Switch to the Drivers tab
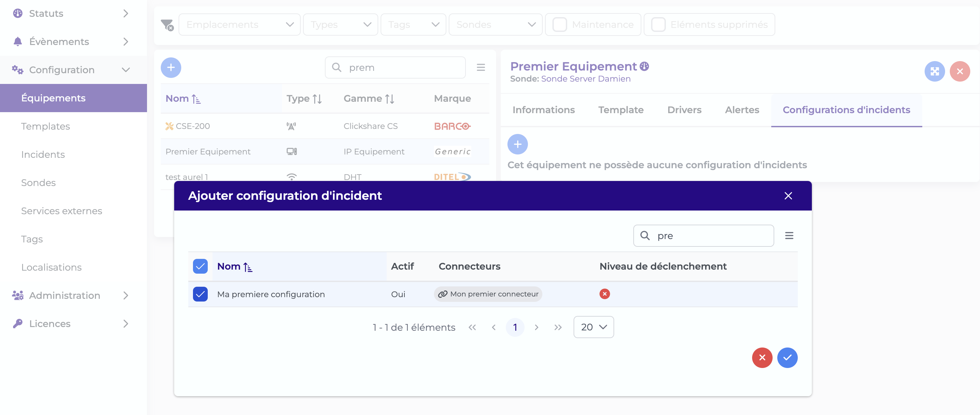980x415 pixels. [x=684, y=110]
